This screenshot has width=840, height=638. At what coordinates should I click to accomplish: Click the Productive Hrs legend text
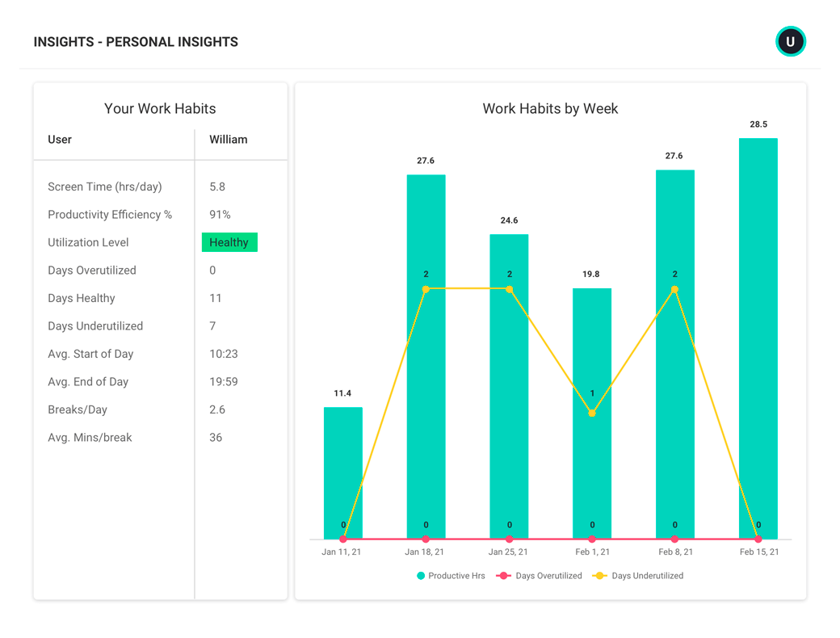(456, 576)
